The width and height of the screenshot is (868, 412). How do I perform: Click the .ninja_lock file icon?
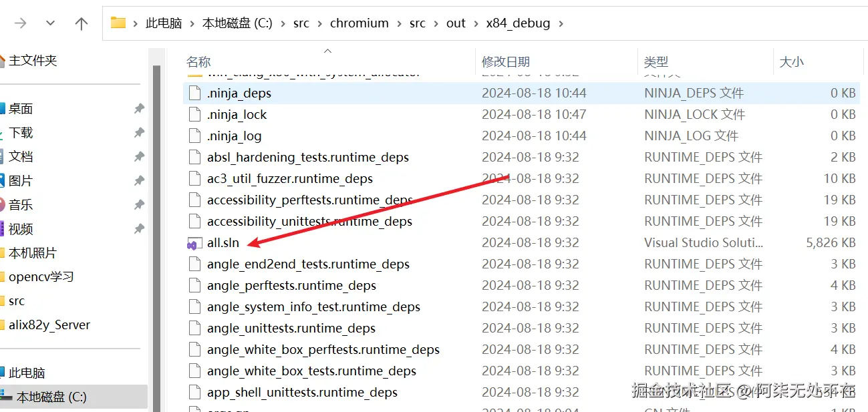(x=194, y=115)
